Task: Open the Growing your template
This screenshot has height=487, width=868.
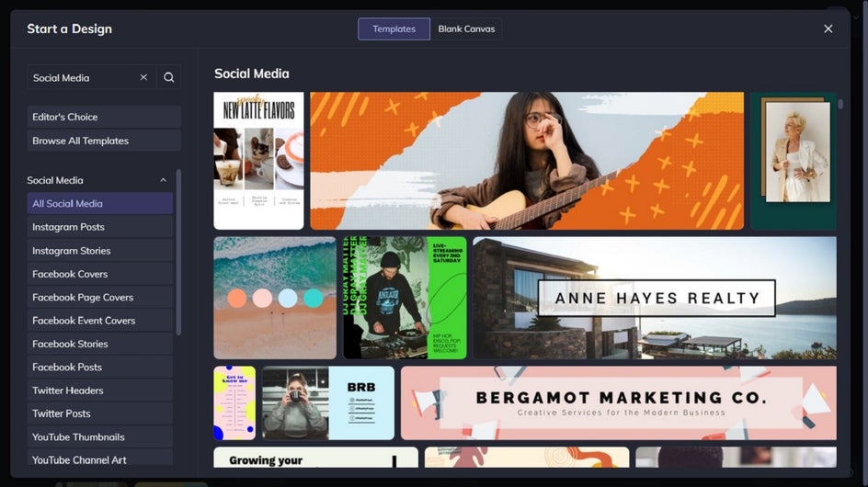Action: 315,457
